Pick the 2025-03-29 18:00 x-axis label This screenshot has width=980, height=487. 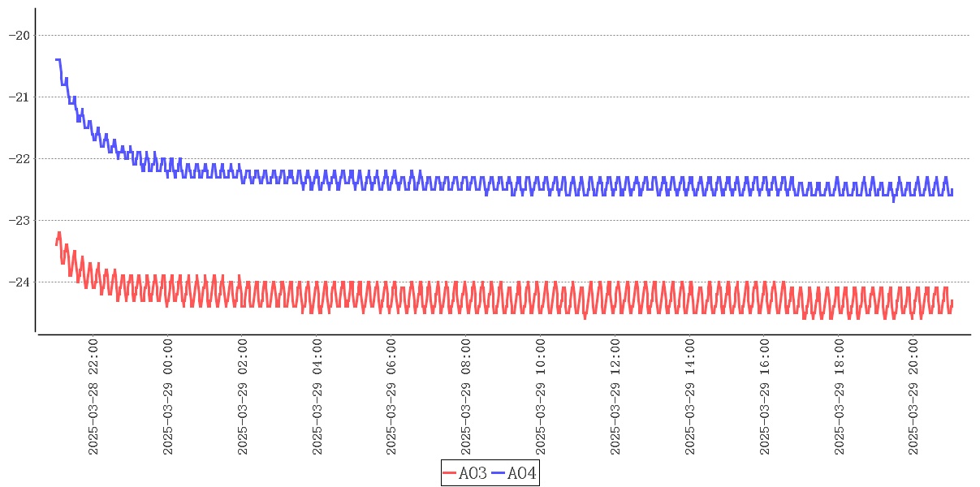(840, 398)
